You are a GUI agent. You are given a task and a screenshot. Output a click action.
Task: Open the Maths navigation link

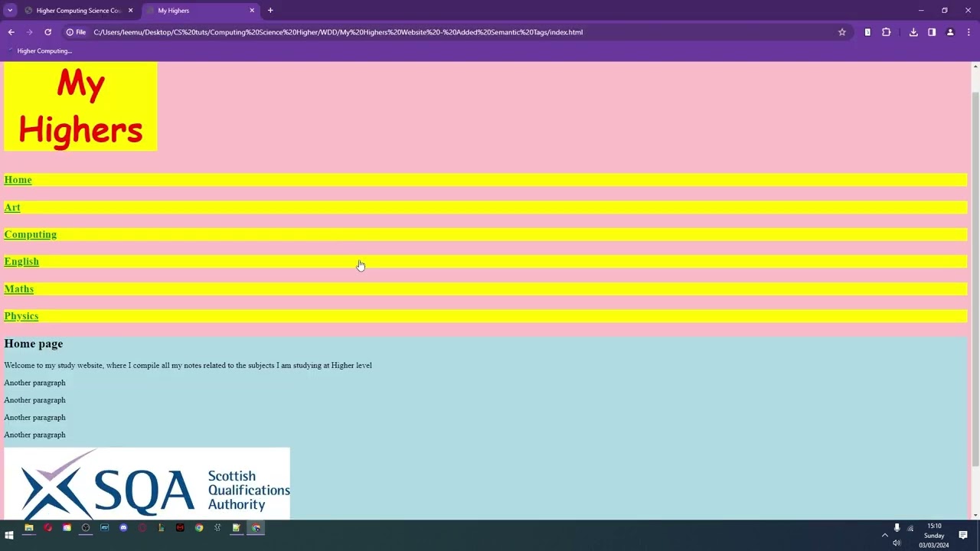pos(19,289)
